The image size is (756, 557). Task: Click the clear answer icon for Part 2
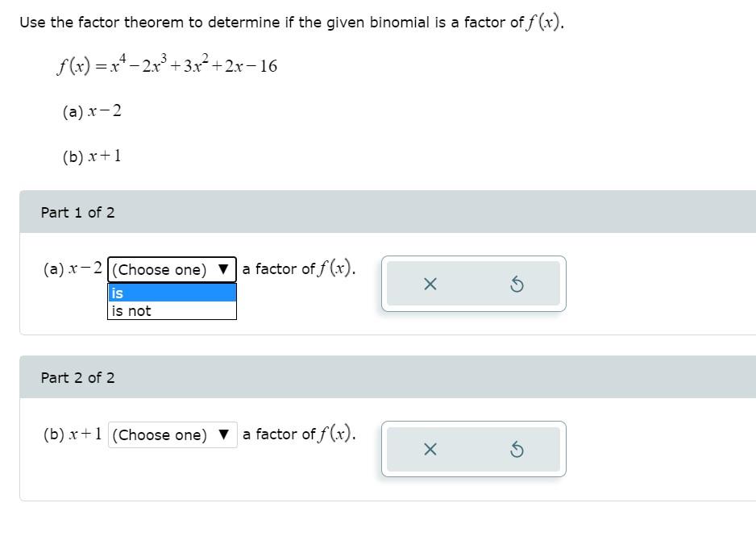[431, 450]
